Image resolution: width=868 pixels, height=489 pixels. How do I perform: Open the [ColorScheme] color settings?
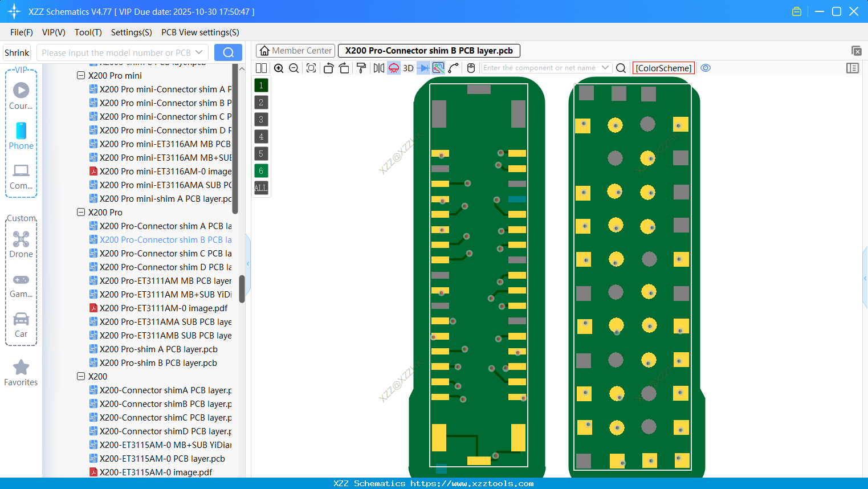pos(663,68)
